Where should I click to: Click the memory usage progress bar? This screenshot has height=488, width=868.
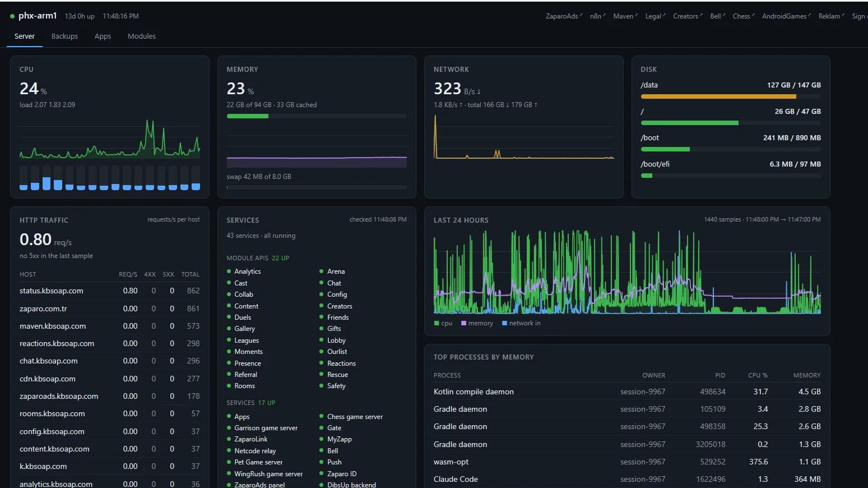click(x=317, y=116)
